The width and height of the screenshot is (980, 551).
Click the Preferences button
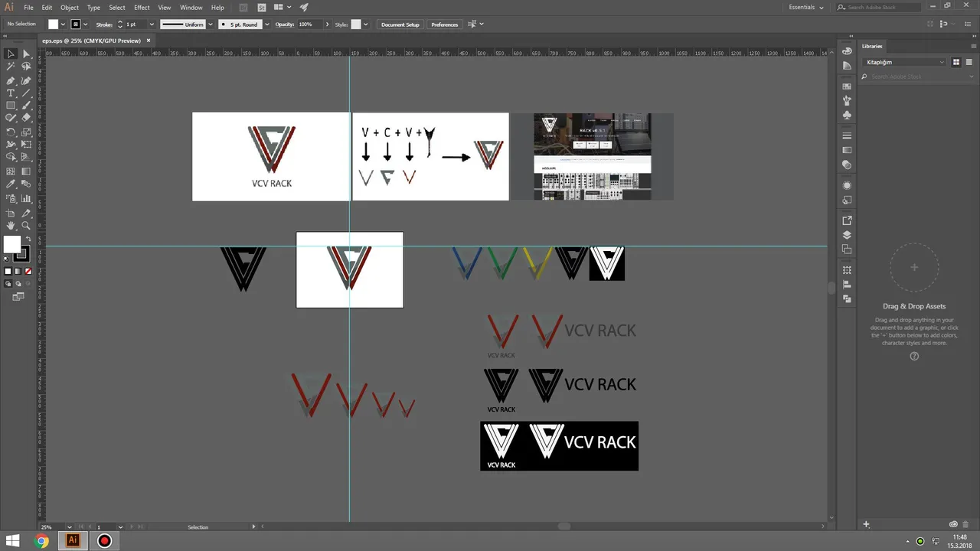pyautogui.click(x=445, y=24)
